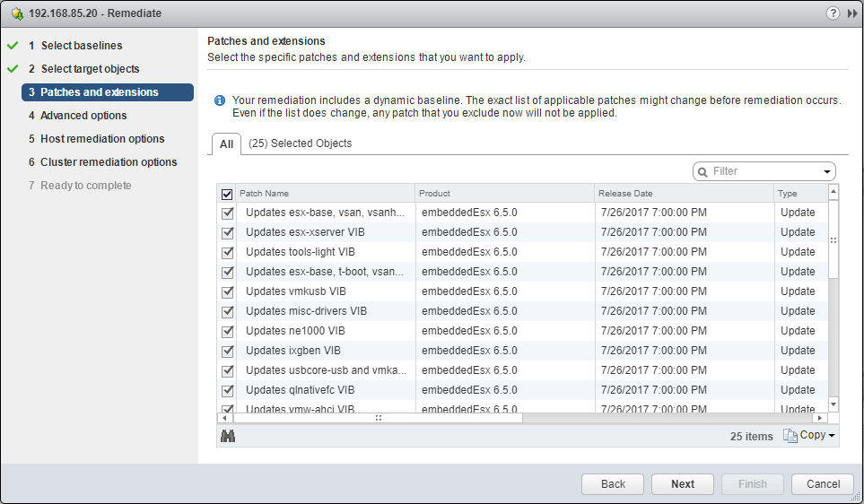The width and height of the screenshot is (864, 504).
Task: Uncheck the Updates ne1000 VIB patch
Action: pos(228,331)
